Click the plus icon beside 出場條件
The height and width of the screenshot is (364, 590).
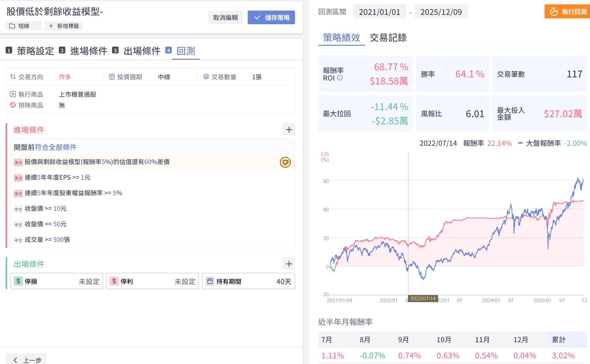pos(289,264)
